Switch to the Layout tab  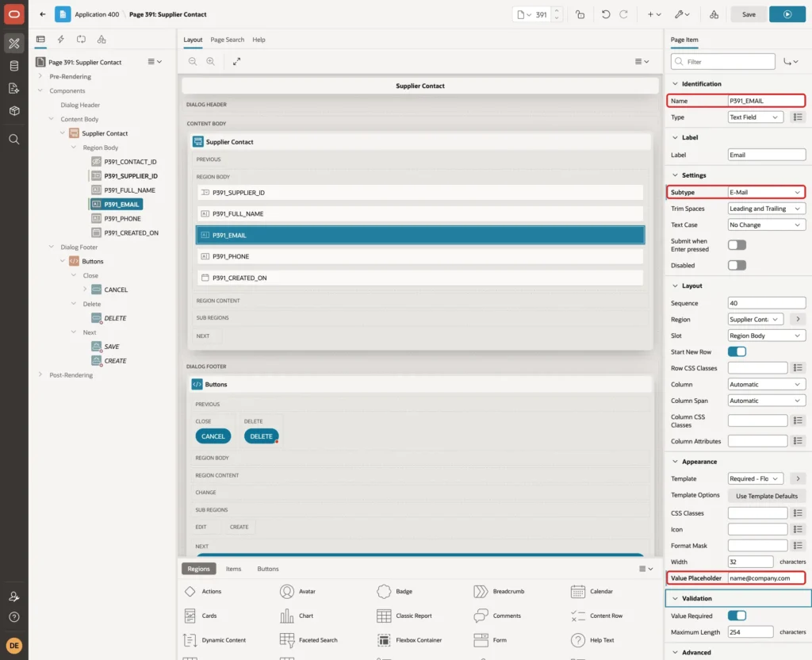click(x=193, y=40)
